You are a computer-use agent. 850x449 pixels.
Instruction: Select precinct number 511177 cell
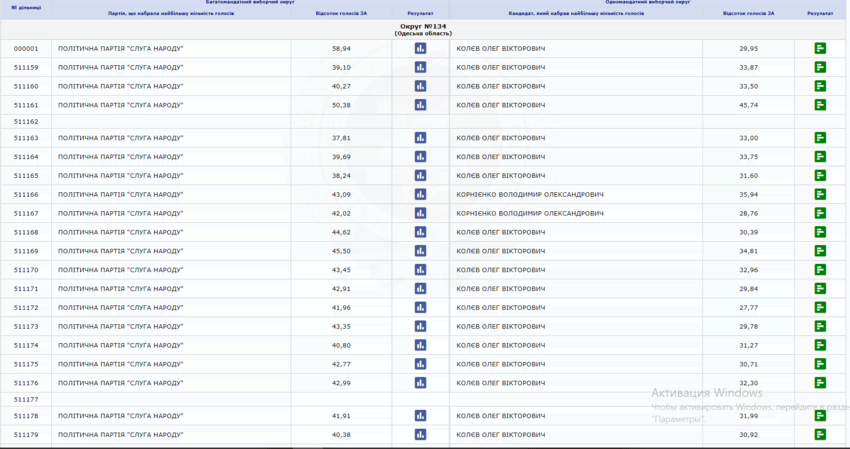click(x=26, y=400)
